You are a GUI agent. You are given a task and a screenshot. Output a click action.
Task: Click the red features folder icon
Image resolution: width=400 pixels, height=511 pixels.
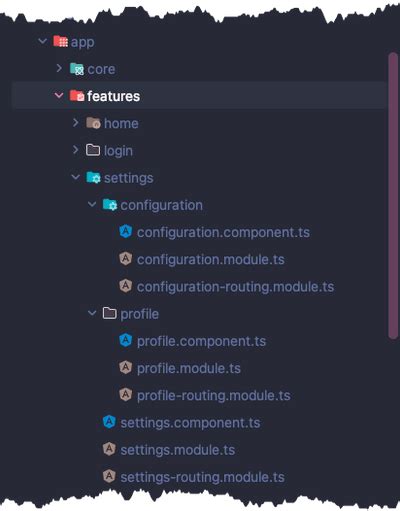(x=77, y=96)
